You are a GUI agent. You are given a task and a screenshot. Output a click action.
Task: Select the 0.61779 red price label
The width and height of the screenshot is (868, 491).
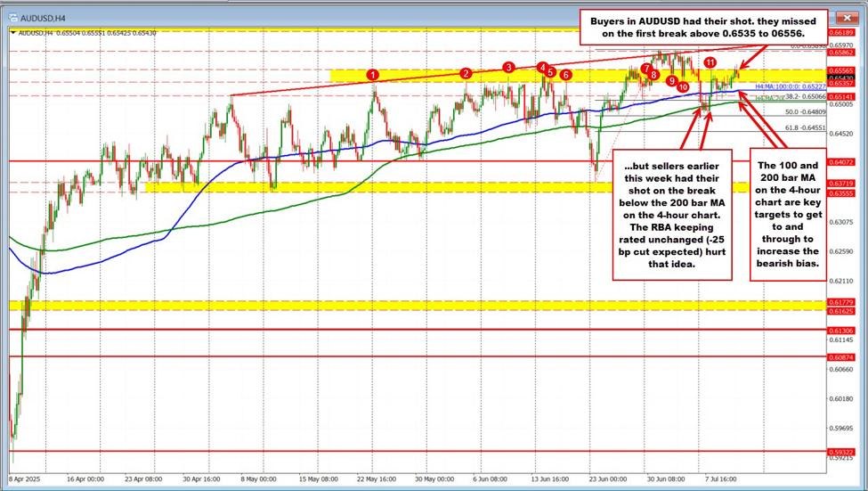pos(840,301)
